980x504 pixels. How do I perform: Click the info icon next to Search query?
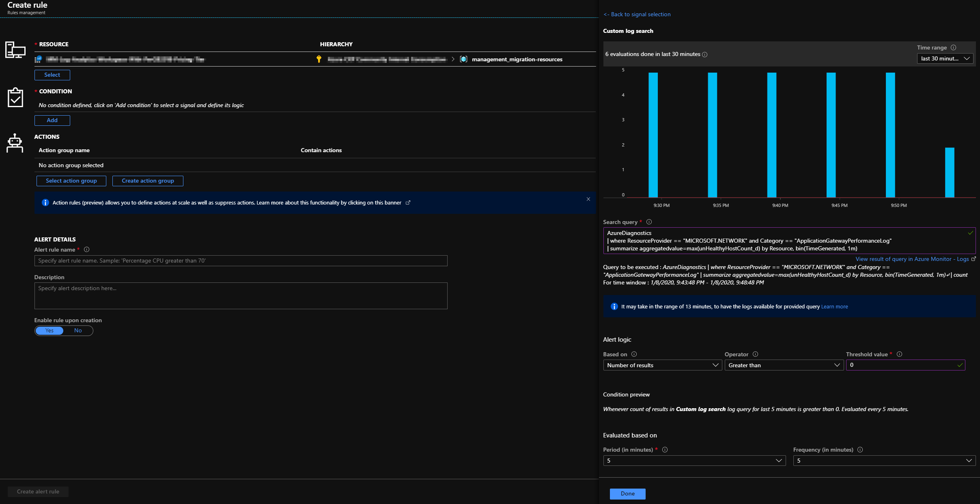coord(649,222)
